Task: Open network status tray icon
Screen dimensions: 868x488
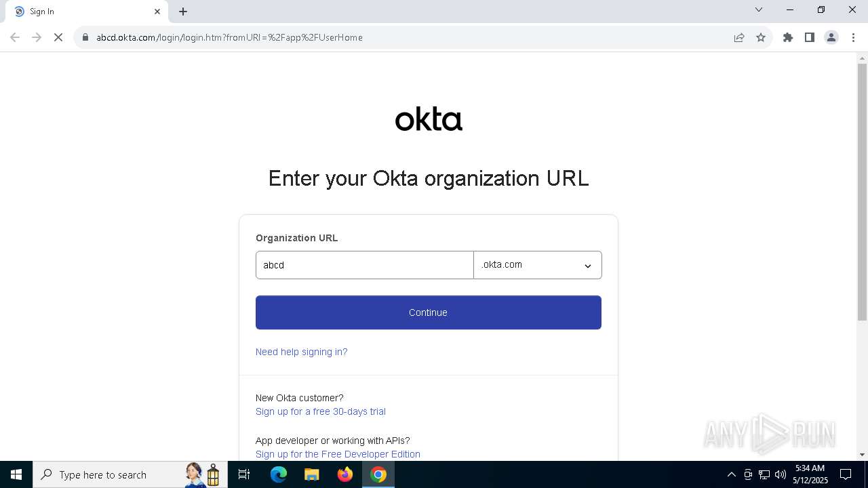Action: pyautogui.click(x=764, y=474)
